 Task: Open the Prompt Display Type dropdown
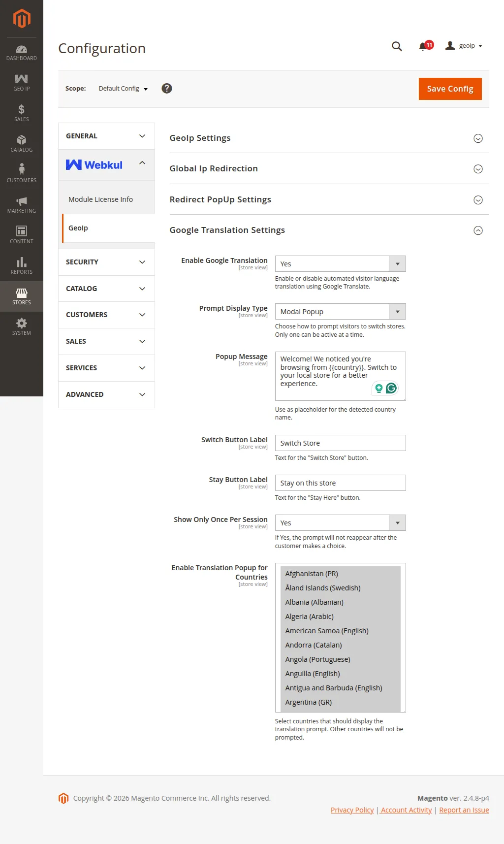340,312
